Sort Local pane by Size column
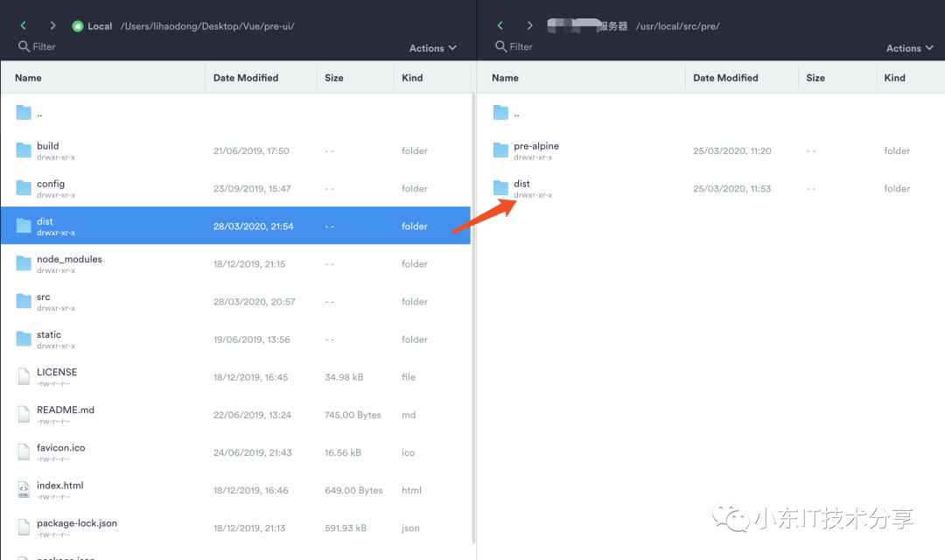Image resolution: width=945 pixels, height=560 pixels. 334,78
